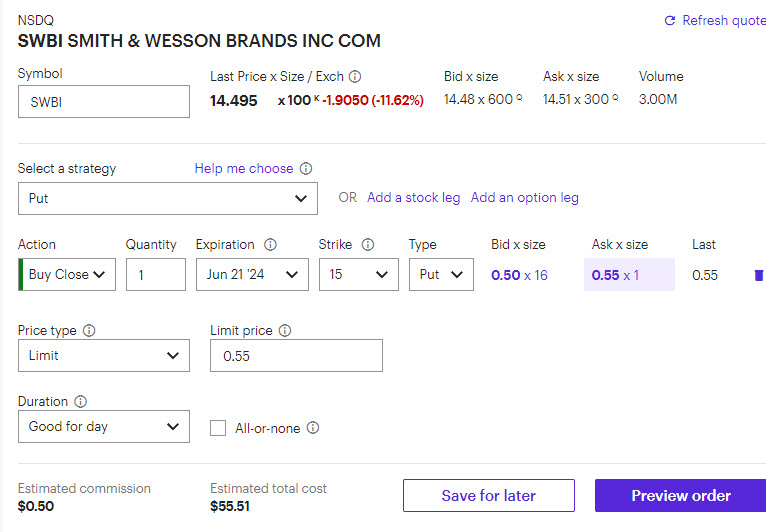Click info icon next to Price type
The image size is (766, 532).
[89, 330]
